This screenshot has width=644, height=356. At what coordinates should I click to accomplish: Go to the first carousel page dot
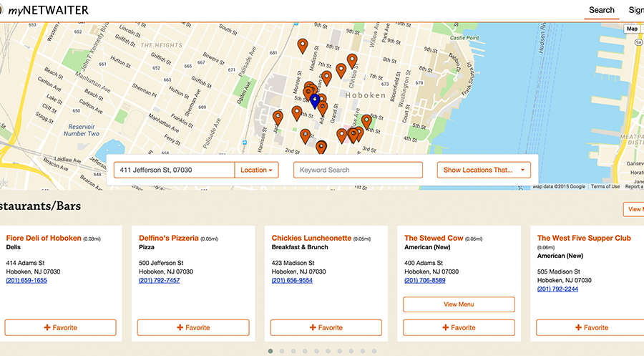click(x=270, y=351)
